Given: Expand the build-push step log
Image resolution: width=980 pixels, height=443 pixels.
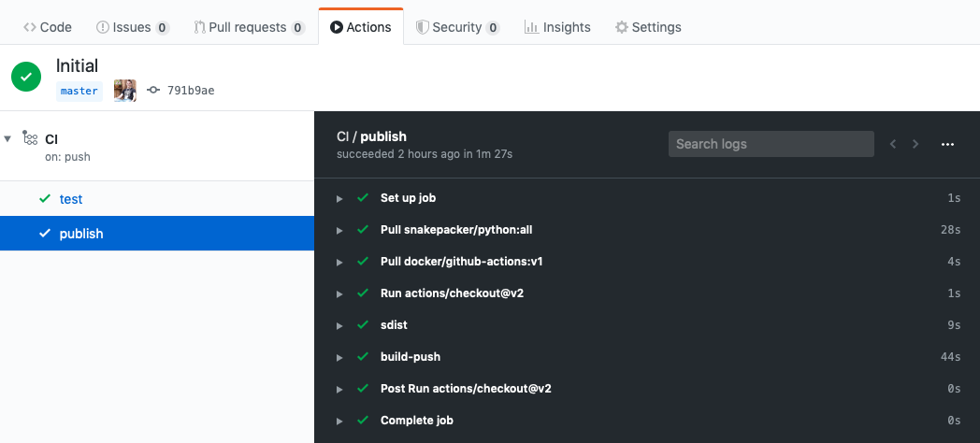Looking at the screenshot, I should [340, 357].
